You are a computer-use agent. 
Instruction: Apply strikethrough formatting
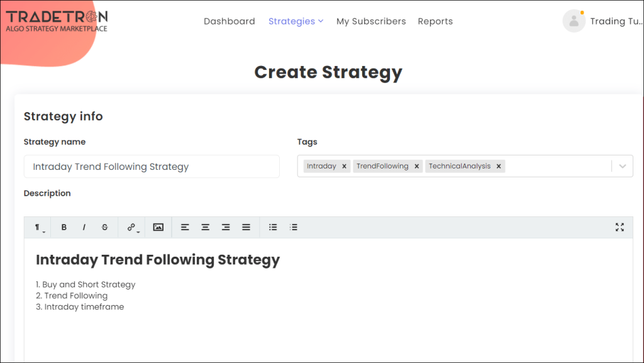click(x=104, y=227)
